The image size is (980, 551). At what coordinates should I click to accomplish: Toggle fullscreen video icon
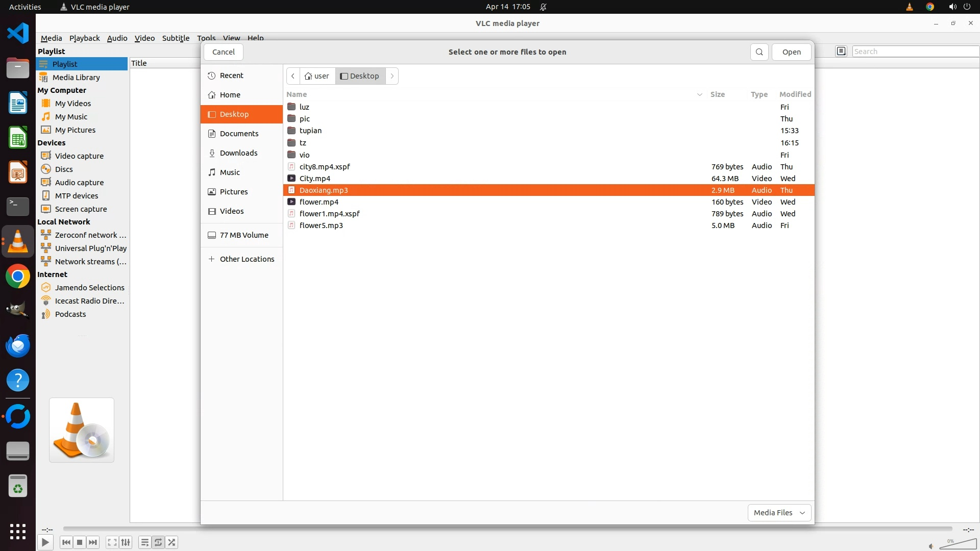coord(112,542)
